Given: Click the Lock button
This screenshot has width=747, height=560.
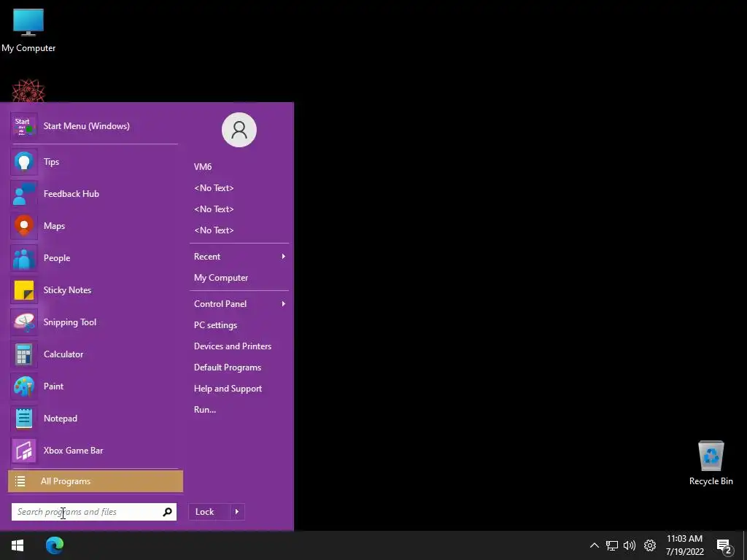Looking at the screenshot, I should pos(209,512).
